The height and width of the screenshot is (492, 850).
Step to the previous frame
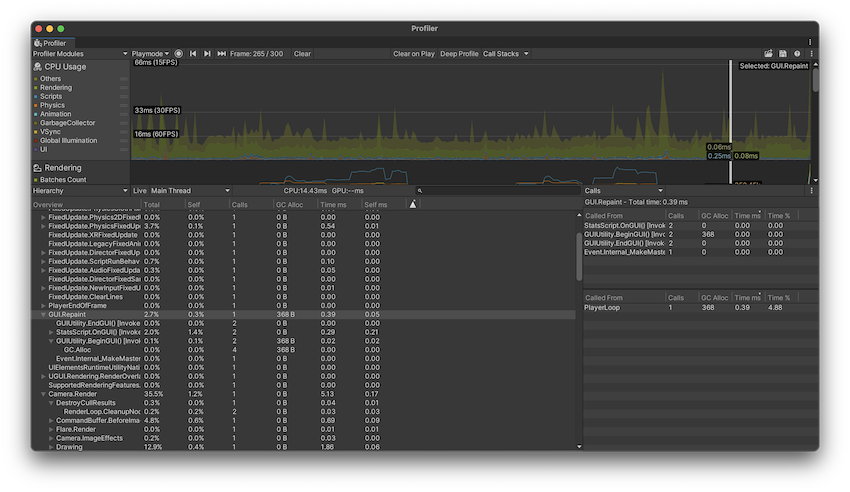(193, 54)
